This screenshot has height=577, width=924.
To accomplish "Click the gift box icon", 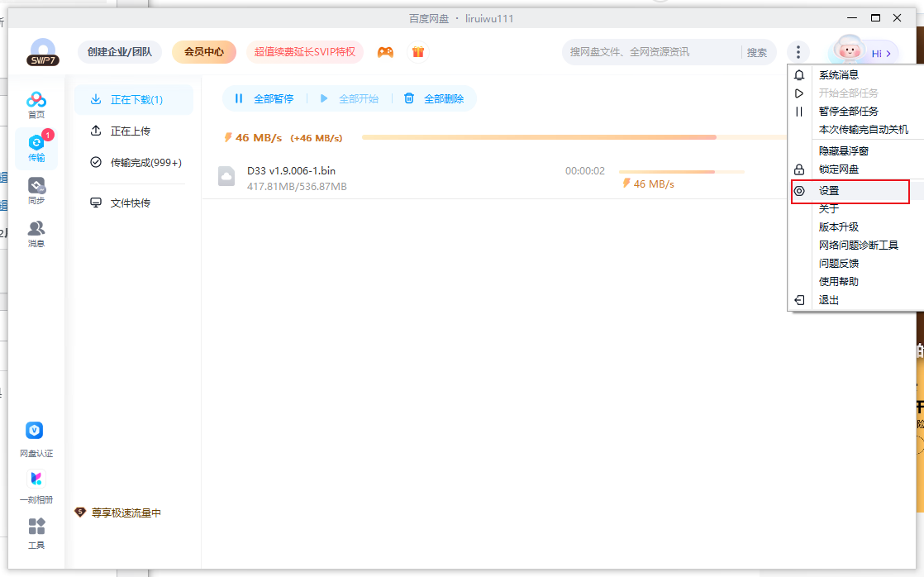I will [x=418, y=52].
